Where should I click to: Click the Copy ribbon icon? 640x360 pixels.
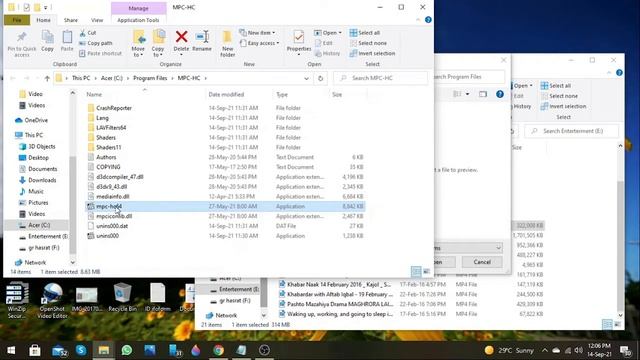point(47,41)
